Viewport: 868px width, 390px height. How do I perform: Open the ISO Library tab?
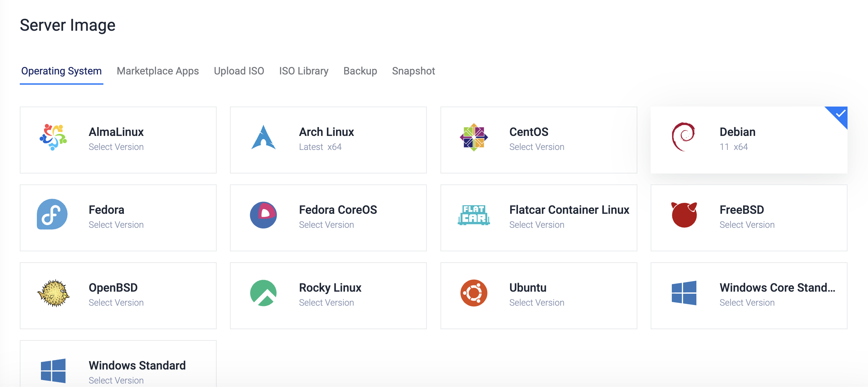point(304,71)
